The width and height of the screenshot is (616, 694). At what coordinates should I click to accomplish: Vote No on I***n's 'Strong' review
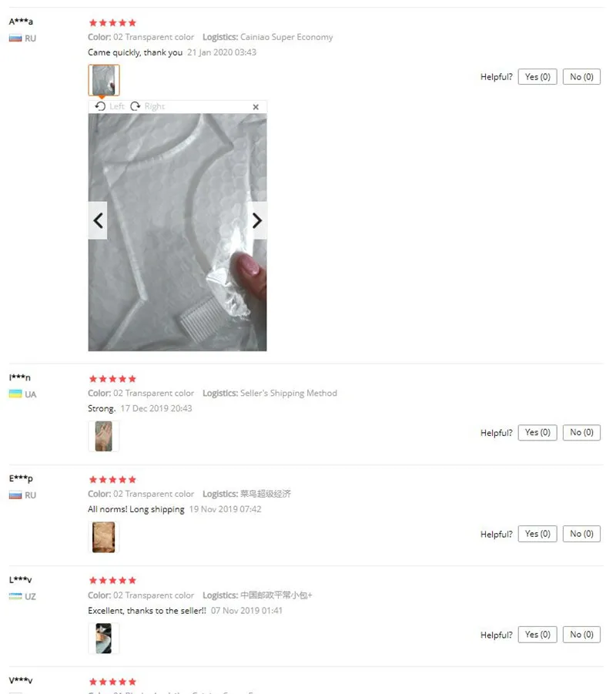pyautogui.click(x=581, y=432)
